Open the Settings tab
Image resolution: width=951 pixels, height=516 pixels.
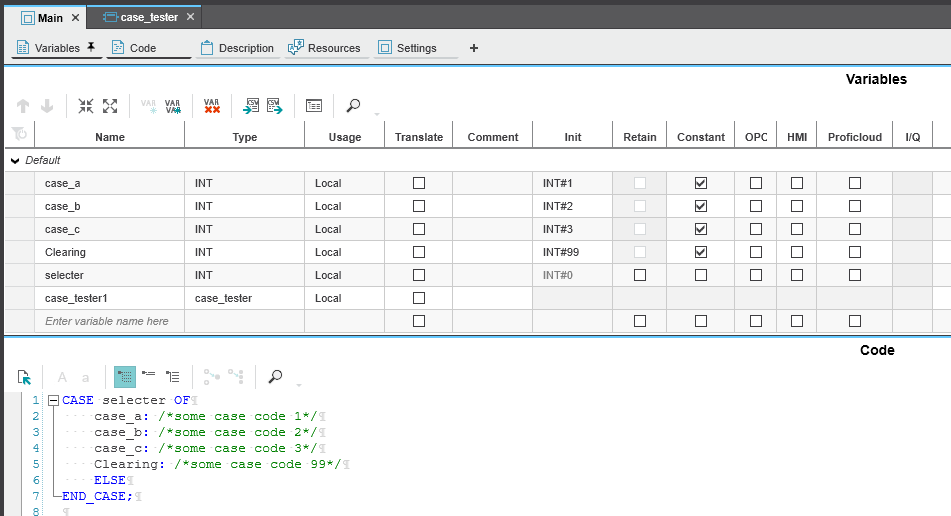pos(416,48)
